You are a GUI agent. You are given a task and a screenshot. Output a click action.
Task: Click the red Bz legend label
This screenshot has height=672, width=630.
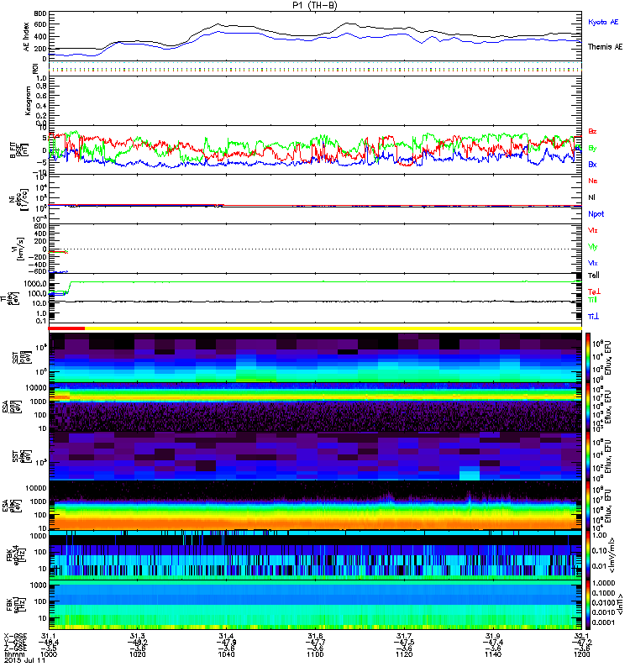point(593,132)
